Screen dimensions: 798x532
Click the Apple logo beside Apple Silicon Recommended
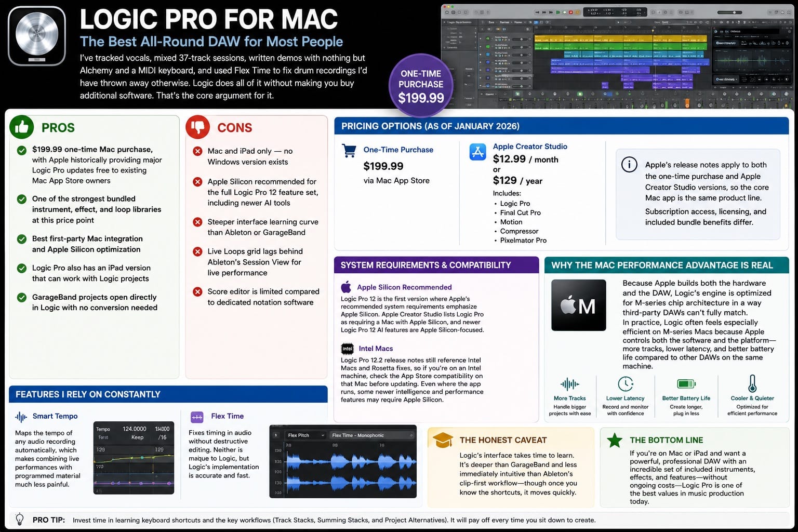tap(346, 287)
